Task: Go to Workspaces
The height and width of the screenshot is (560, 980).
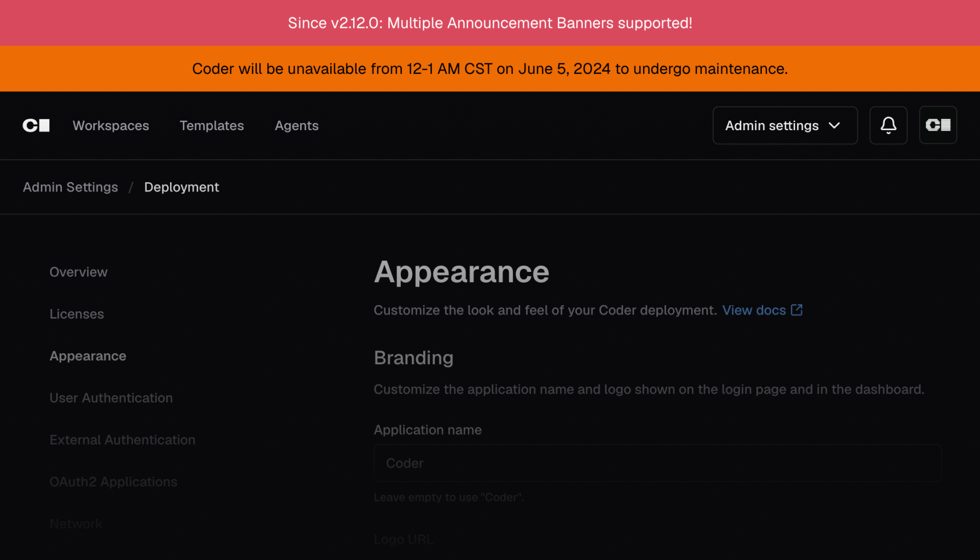Action: 111,125
